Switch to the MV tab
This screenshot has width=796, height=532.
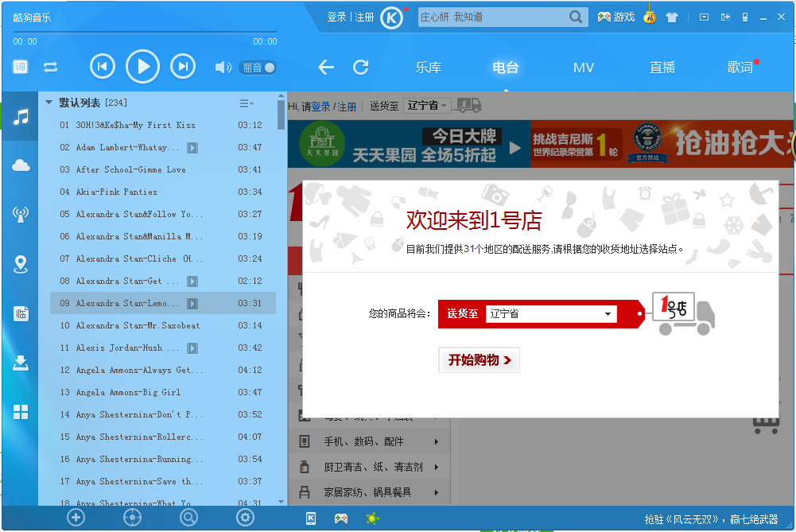(x=583, y=68)
